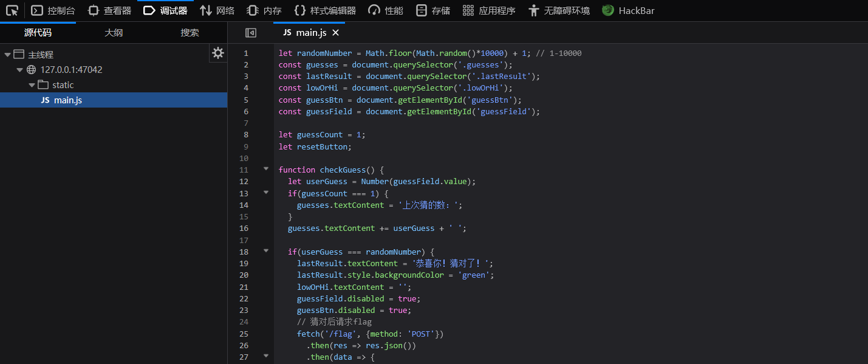
Task: Switch to the 大纲 outline tab
Action: (x=114, y=33)
